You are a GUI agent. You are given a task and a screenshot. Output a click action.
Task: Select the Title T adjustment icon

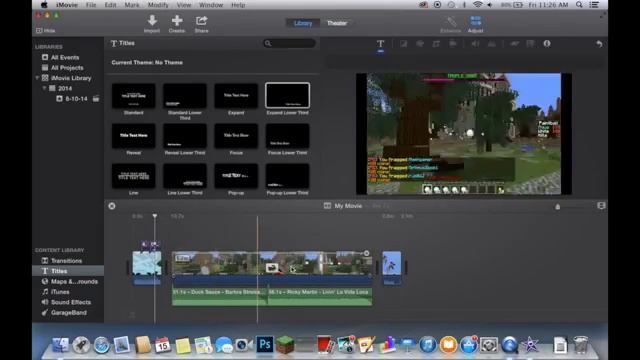(380, 44)
